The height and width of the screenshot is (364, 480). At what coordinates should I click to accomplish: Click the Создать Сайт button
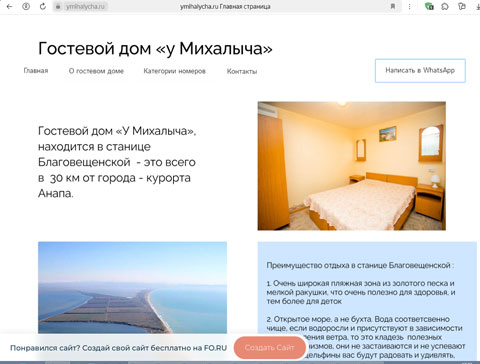pyautogui.click(x=269, y=348)
